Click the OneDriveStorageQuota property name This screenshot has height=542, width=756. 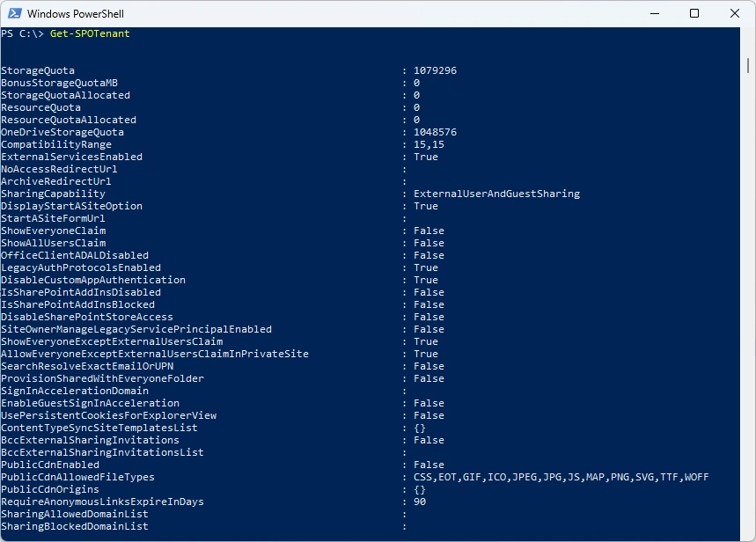(62, 132)
